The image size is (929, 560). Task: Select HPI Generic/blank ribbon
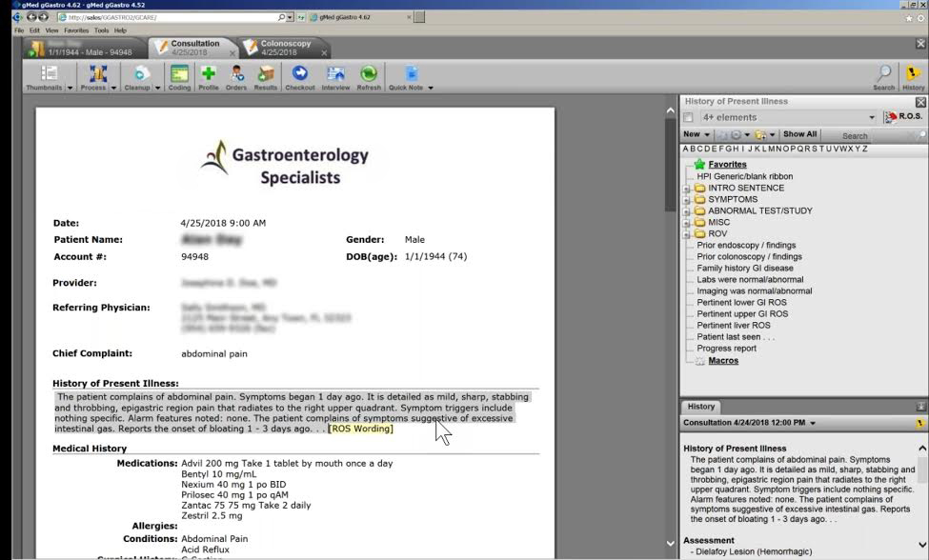[x=745, y=176]
